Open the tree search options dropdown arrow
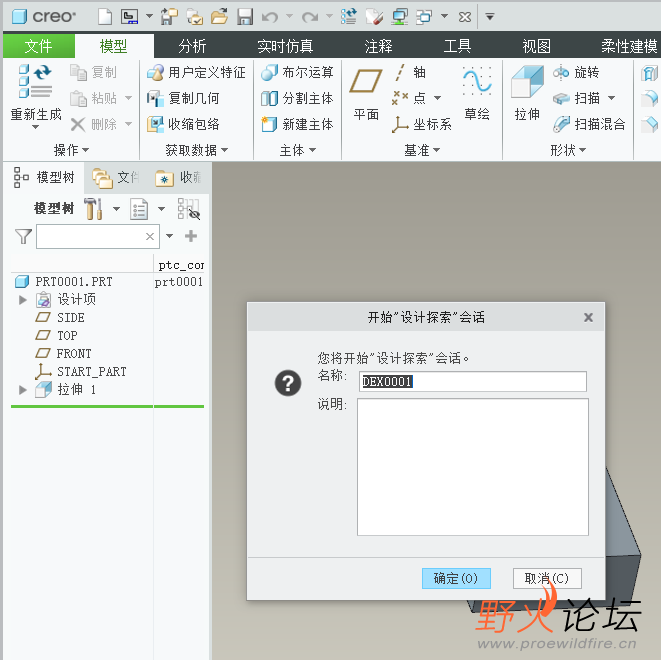This screenshot has width=661, height=660. click(x=169, y=236)
